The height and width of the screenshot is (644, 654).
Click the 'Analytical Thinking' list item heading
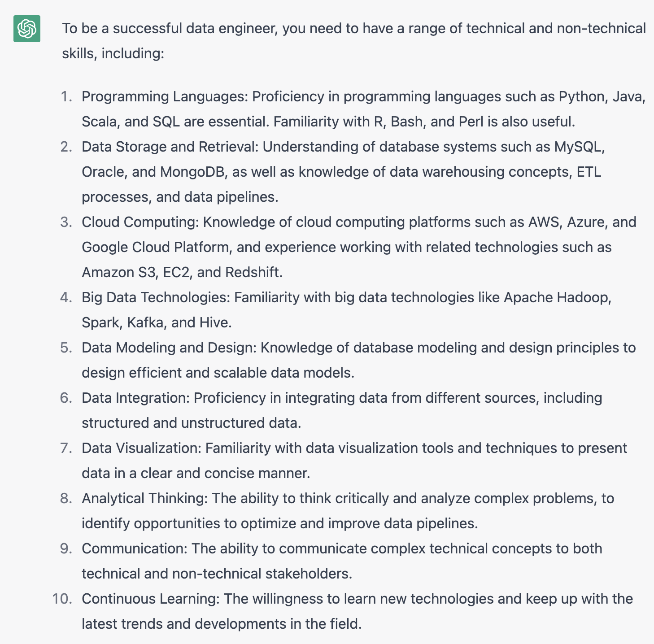click(144, 498)
